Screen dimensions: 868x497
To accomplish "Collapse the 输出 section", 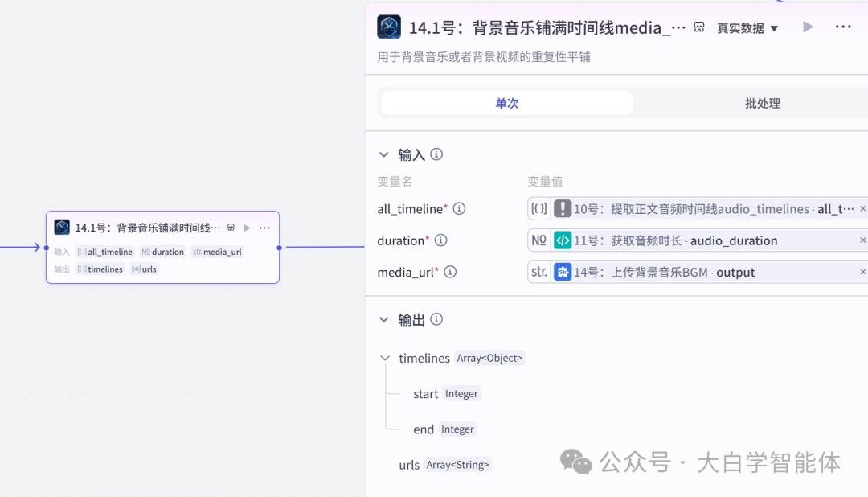I will (x=383, y=320).
